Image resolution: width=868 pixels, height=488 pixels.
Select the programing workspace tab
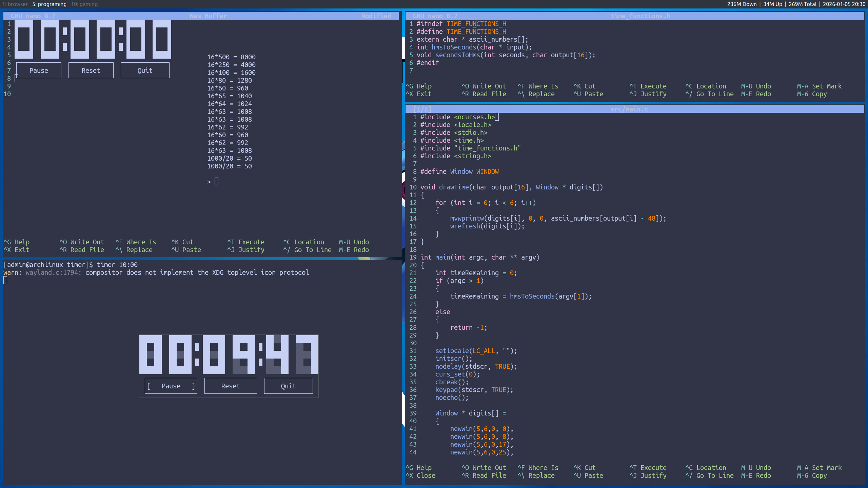[50, 4]
